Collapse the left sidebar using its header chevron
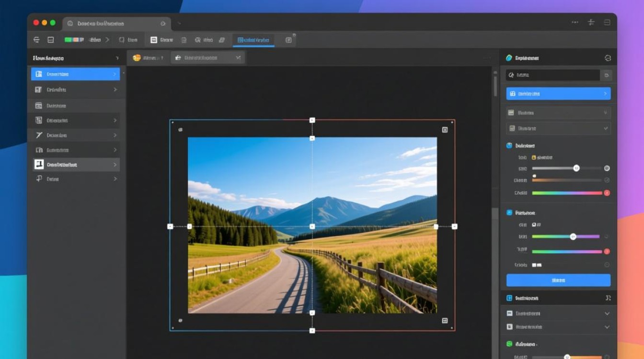Viewport: 644px width, 359px height. (x=117, y=58)
